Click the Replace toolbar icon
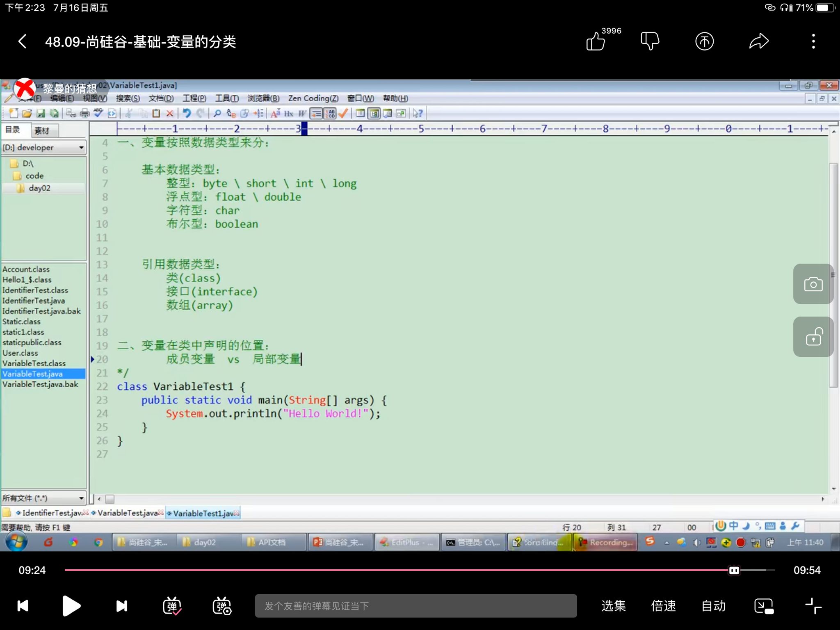Viewport: 840px width, 630px height. (x=231, y=113)
